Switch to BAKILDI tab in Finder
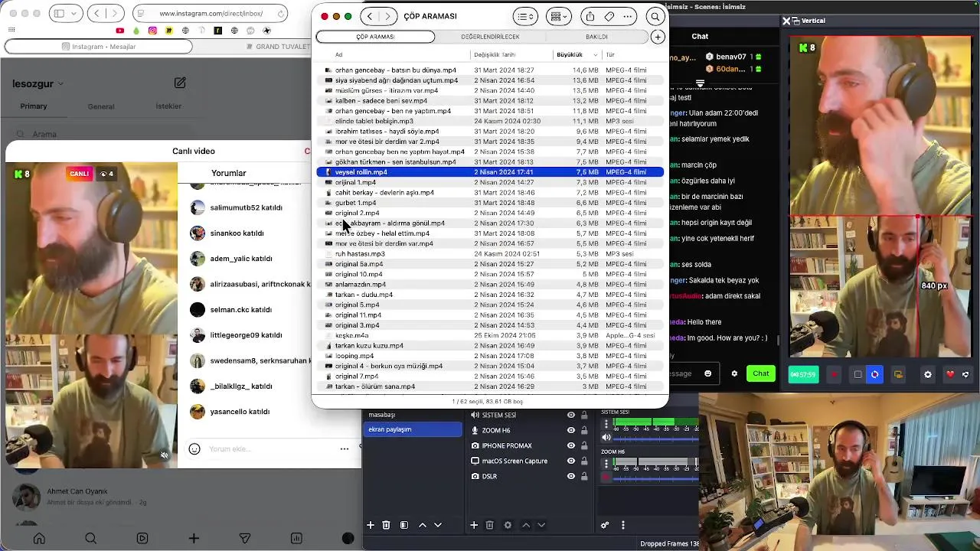 [596, 37]
